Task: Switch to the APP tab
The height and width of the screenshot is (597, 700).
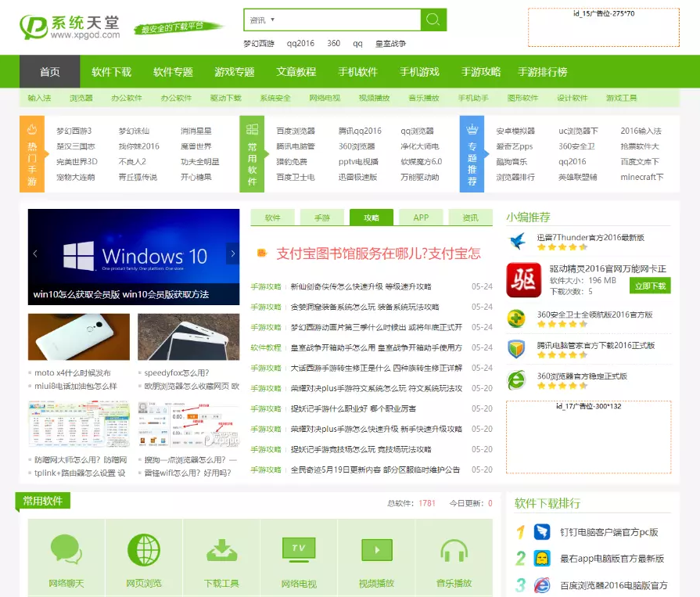Action: coord(421,218)
